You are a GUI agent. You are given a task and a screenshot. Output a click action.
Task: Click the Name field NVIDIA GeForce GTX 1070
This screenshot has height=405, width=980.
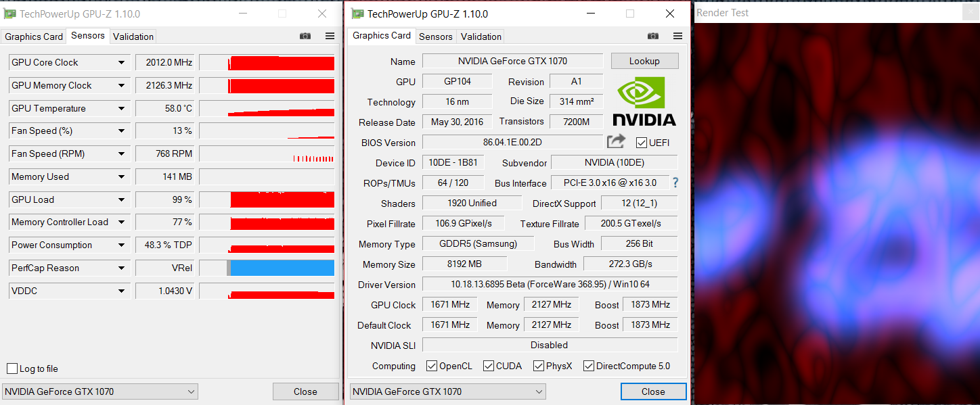click(x=512, y=61)
